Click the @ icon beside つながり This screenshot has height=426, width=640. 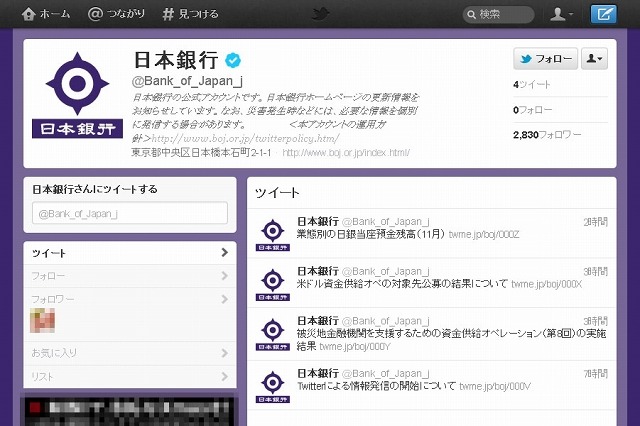[95, 14]
